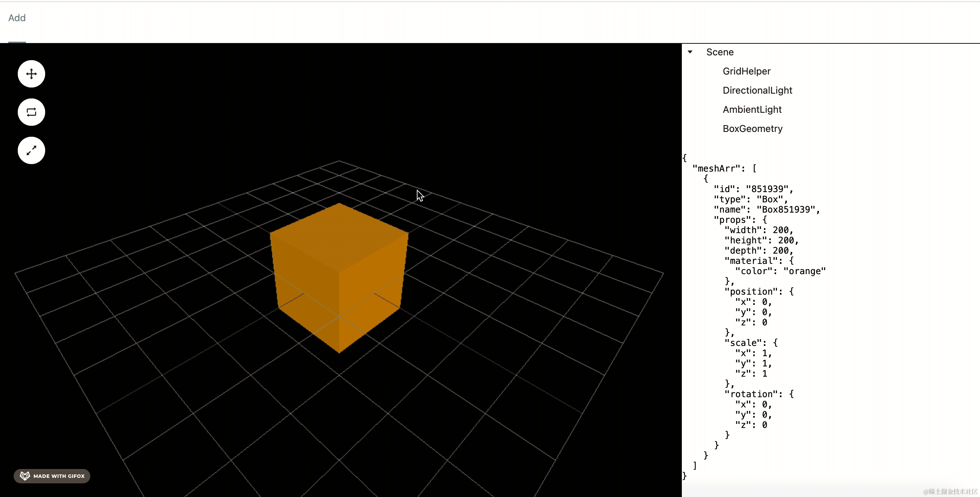Screen dimensions: 980x497
Task: Select the rotate mode button
Action: pos(31,112)
